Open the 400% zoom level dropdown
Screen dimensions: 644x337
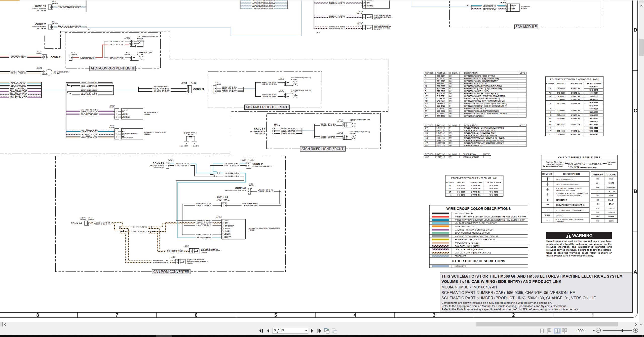coord(594,331)
